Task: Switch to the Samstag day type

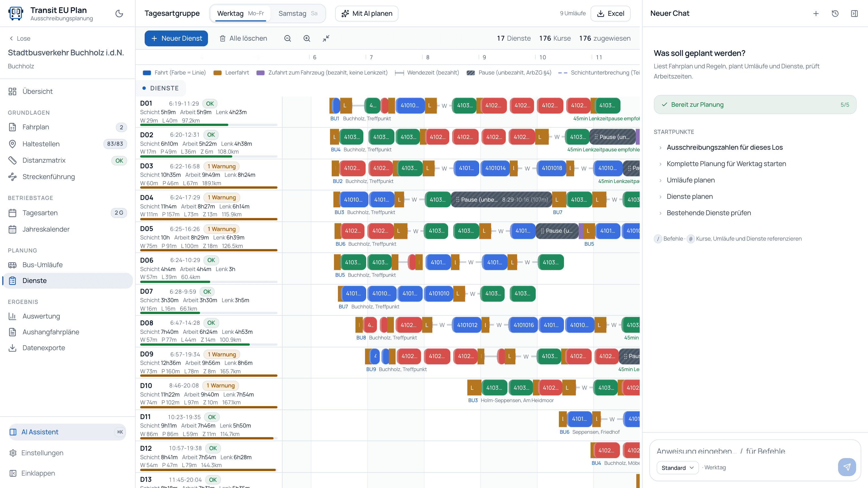Action: [x=298, y=14]
